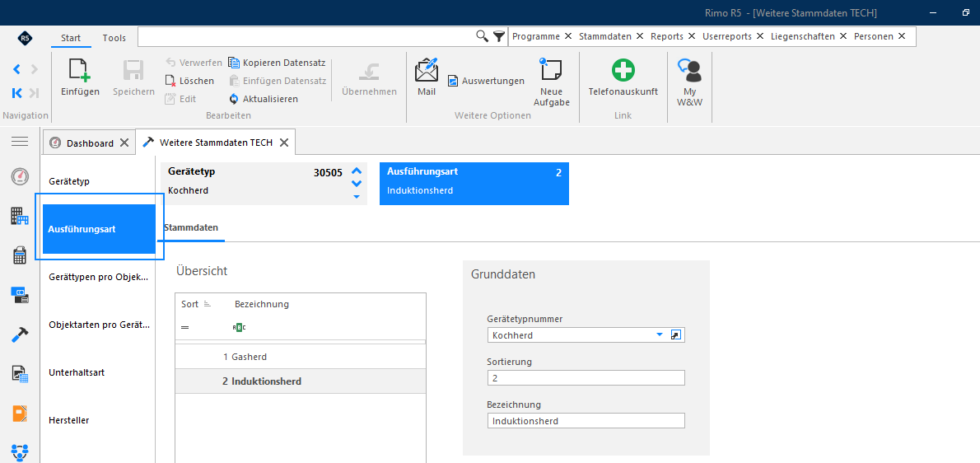Click Kopieren Datensatz
Screen dimensions: 980x463
[277, 63]
